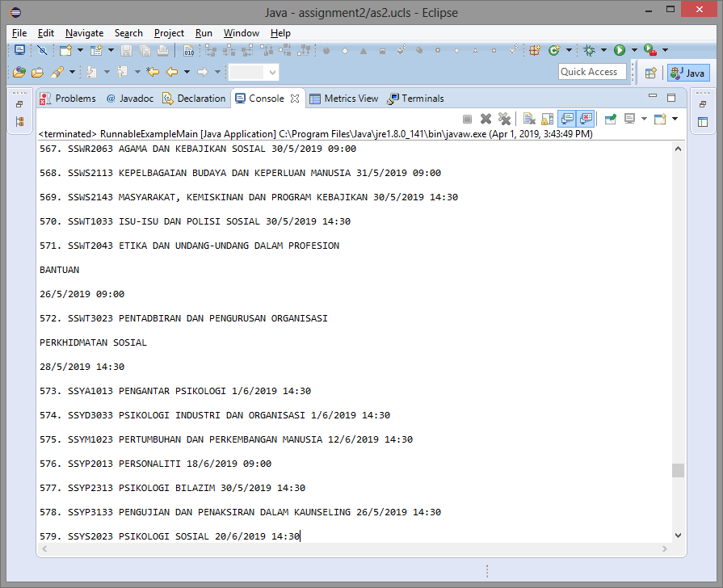Open the Help menu
723x588 pixels.
[280, 33]
